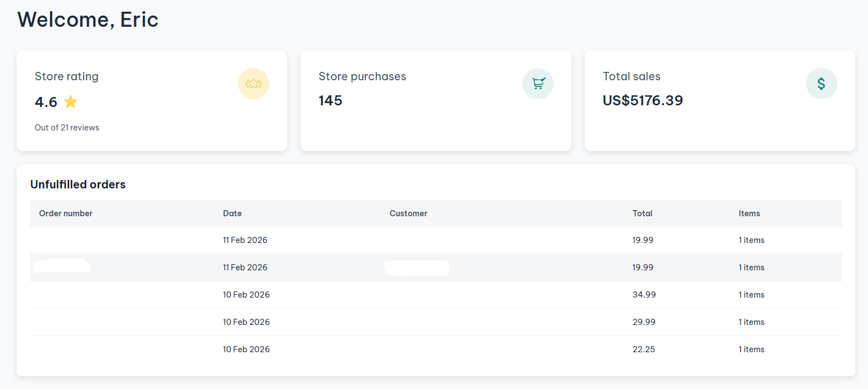Click the redacted customer name in second row
This screenshot has height=389, width=868.
click(x=416, y=268)
